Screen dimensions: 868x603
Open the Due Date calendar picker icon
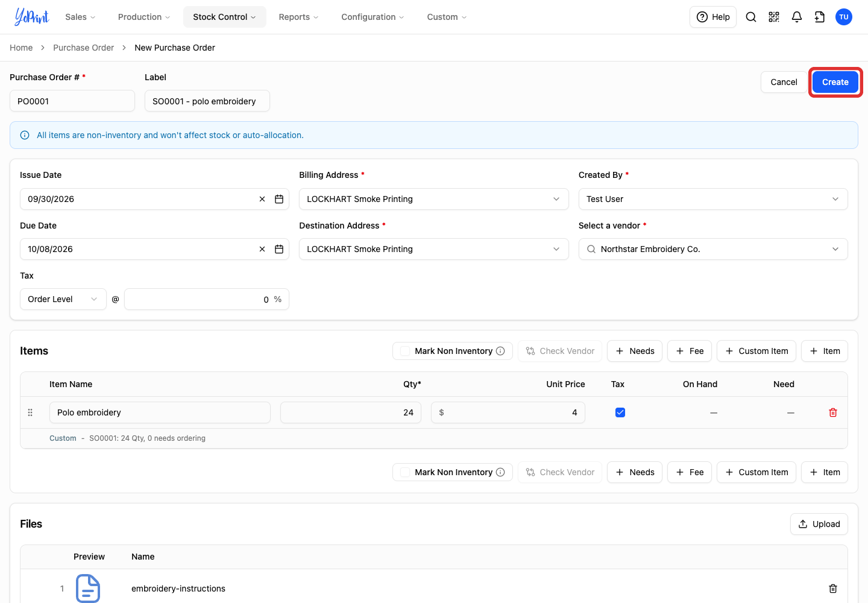click(x=279, y=249)
